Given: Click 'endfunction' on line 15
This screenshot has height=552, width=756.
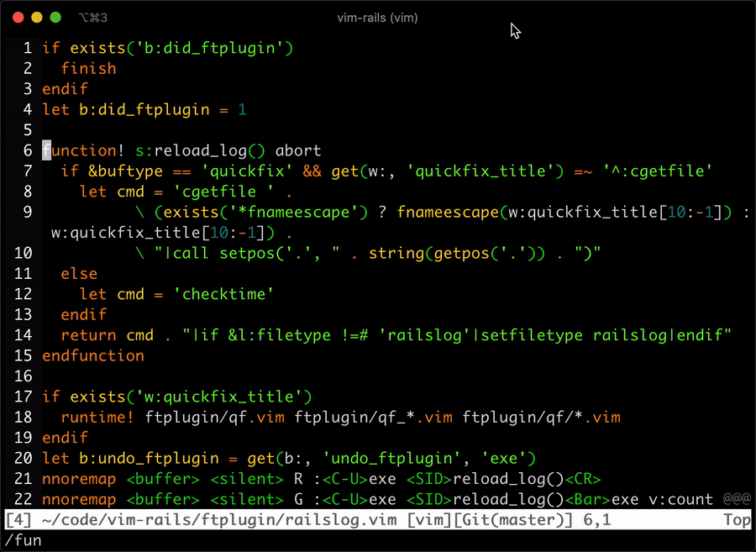Looking at the screenshot, I should point(93,355).
